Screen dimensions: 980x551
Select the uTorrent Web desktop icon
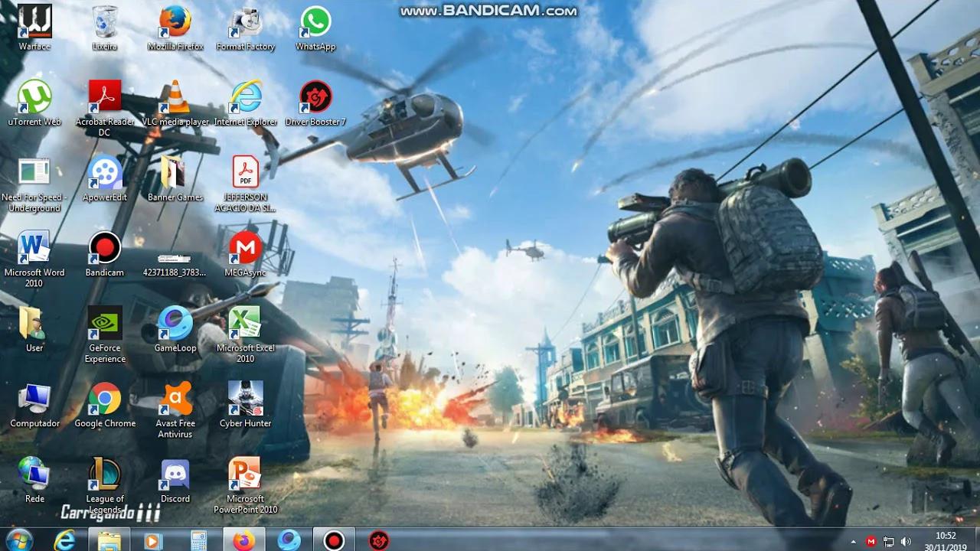[x=34, y=97]
